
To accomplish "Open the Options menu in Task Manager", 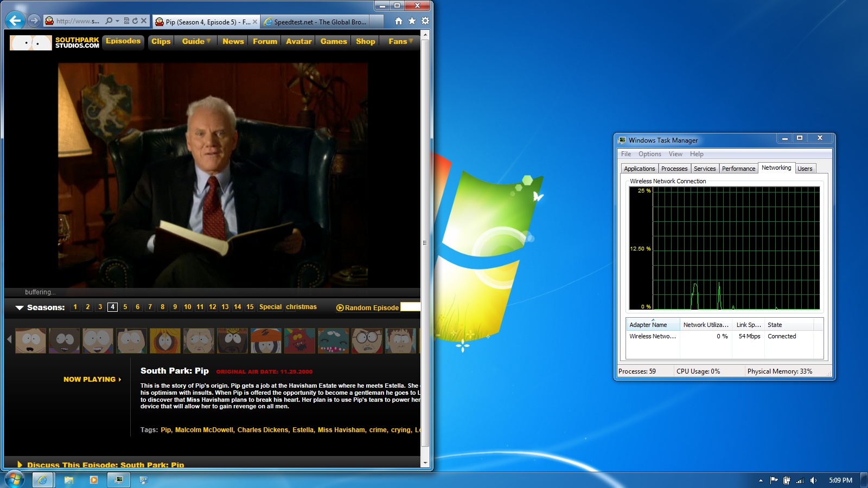I will [649, 154].
